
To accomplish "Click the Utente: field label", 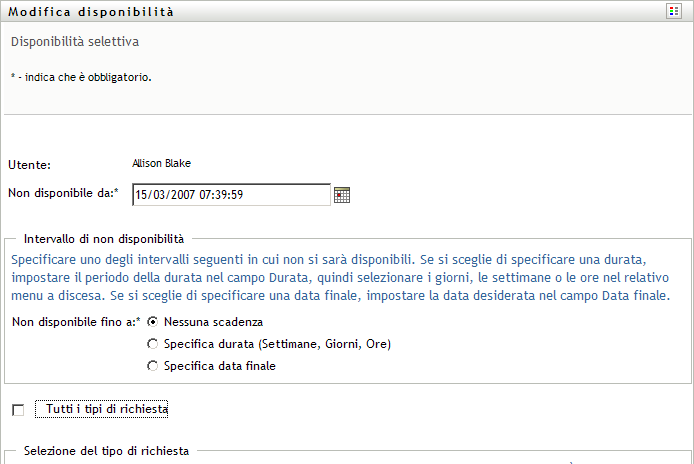I will [29, 165].
